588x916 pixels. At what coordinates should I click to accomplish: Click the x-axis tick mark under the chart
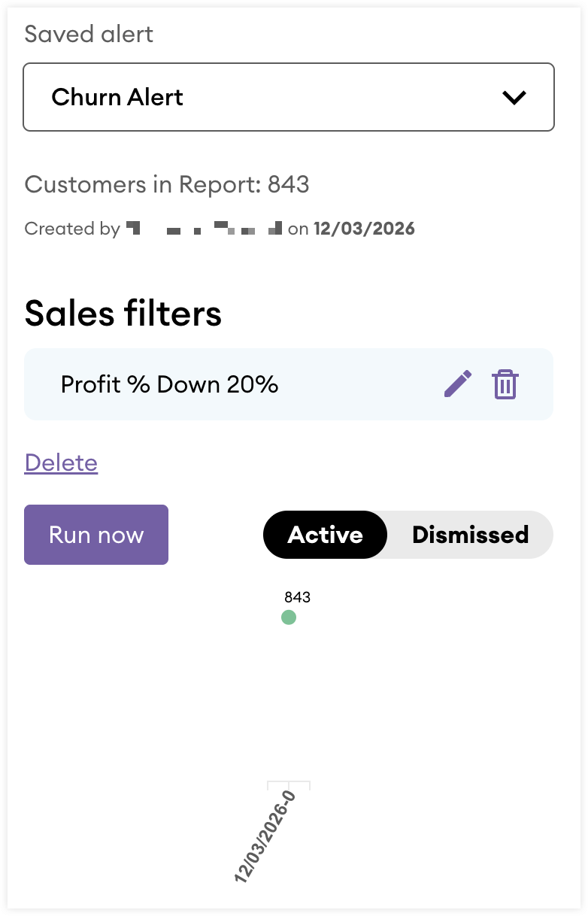[289, 785]
